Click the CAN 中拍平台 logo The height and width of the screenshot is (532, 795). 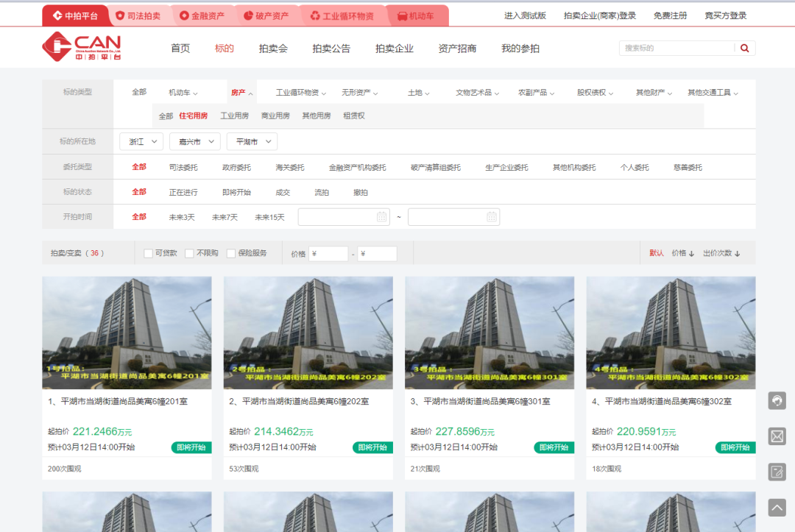pos(82,46)
